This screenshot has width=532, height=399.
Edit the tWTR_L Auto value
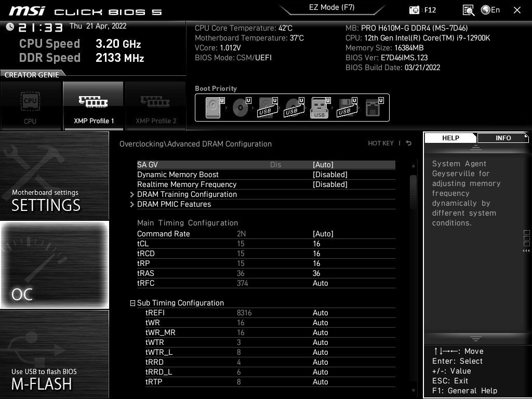click(x=320, y=352)
